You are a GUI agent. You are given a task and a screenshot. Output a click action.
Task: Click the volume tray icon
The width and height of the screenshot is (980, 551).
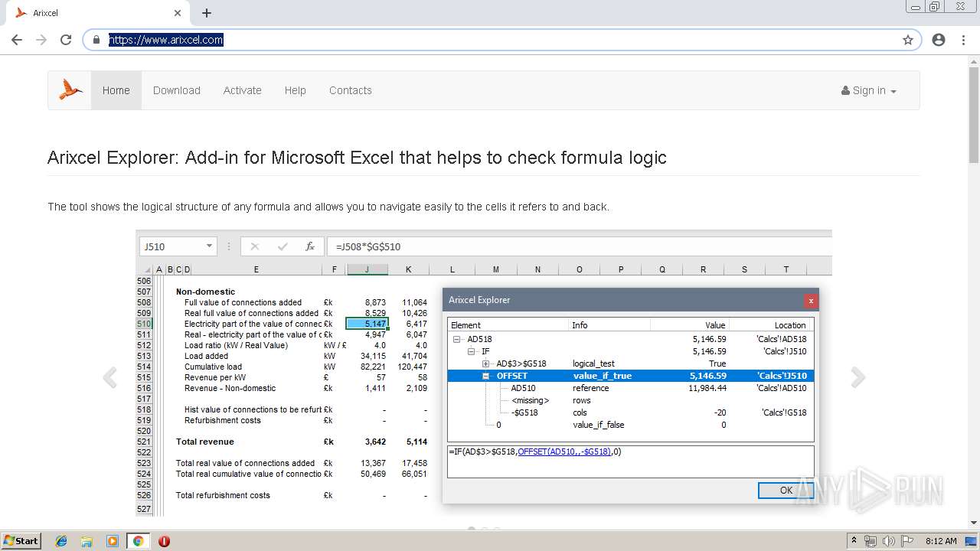point(888,541)
